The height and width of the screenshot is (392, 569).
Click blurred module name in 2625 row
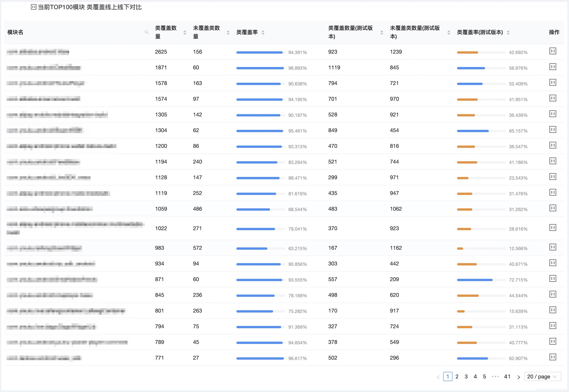[38, 52]
